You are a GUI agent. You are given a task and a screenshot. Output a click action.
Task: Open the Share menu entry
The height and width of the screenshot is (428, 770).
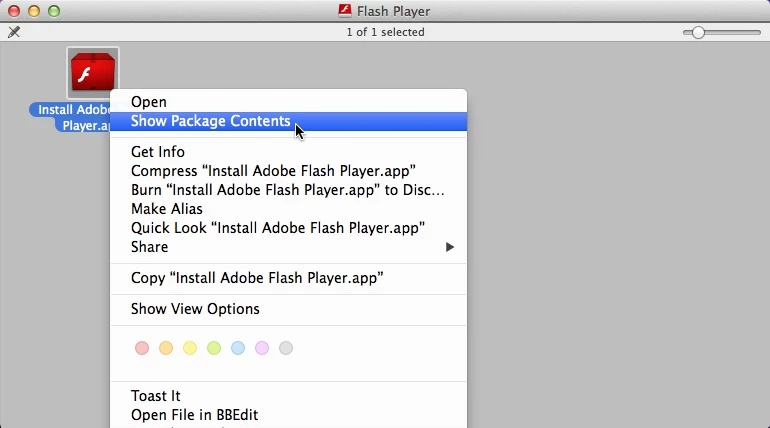(288, 247)
